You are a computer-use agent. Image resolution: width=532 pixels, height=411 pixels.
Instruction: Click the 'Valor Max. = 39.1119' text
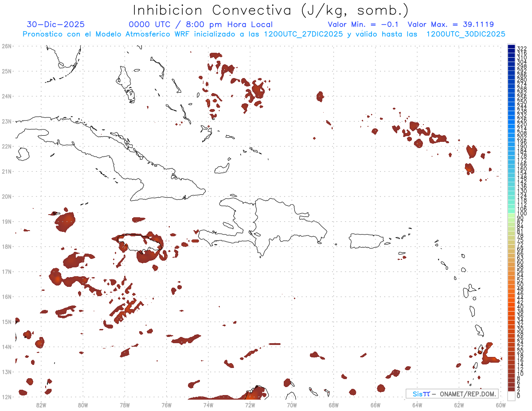click(450, 24)
